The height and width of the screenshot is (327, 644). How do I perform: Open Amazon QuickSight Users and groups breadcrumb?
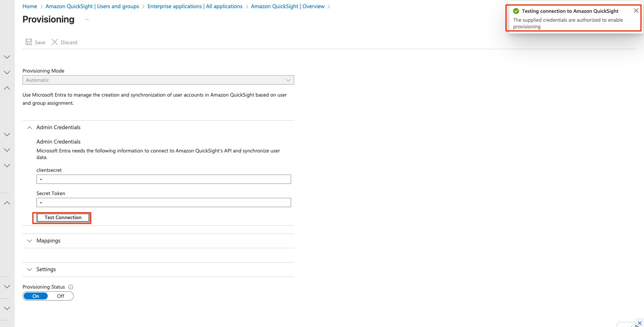coord(92,7)
